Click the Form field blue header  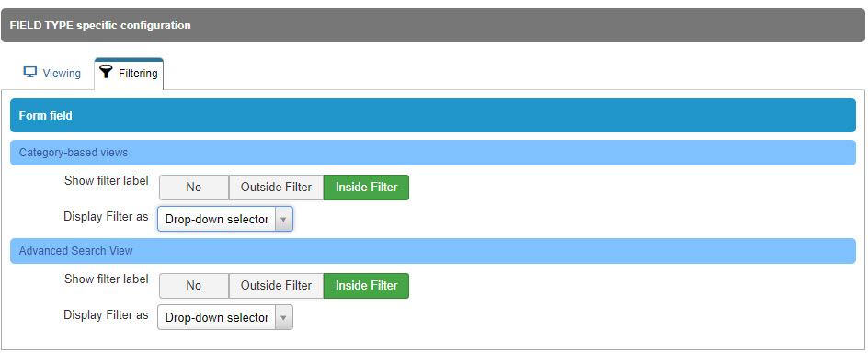[x=433, y=116]
